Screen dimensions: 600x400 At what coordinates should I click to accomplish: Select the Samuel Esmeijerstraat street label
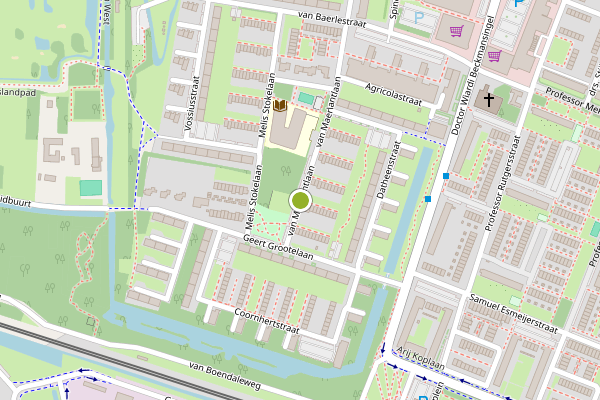pos(514,313)
